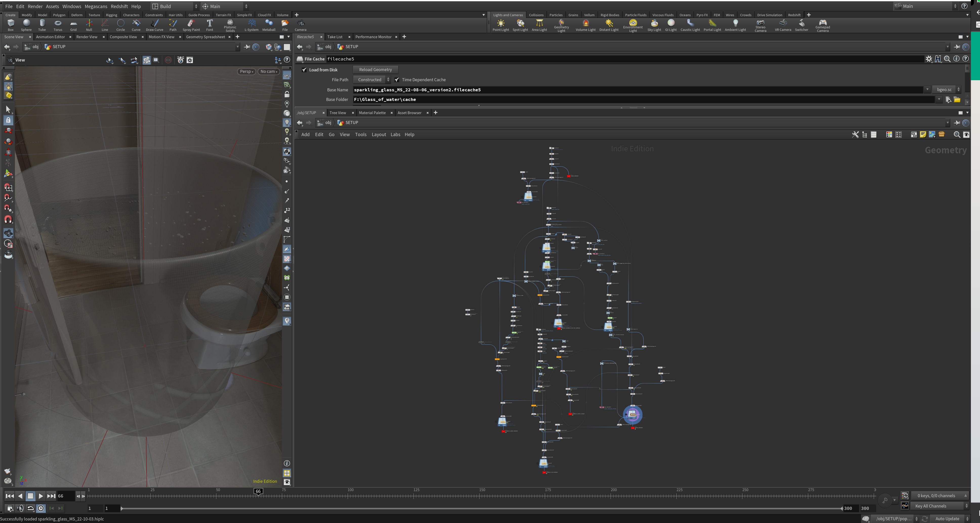
Task: Click the Load from Disk button
Action: (x=323, y=69)
